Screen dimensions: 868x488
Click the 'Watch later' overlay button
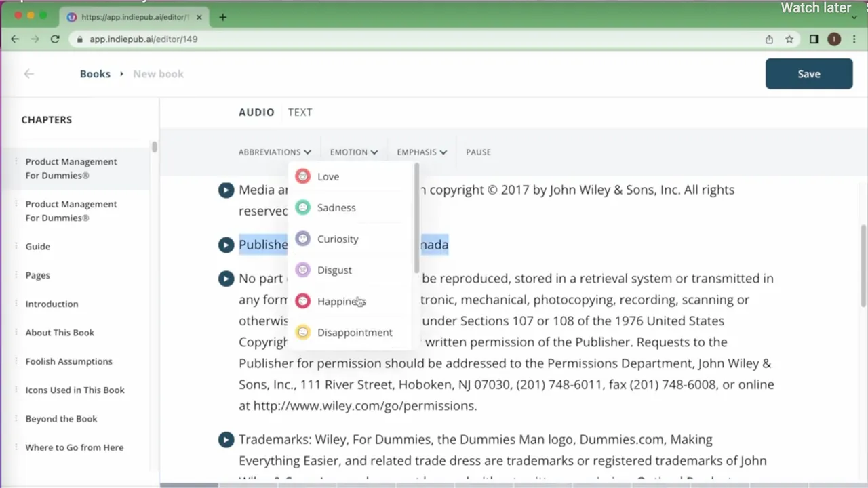(815, 8)
